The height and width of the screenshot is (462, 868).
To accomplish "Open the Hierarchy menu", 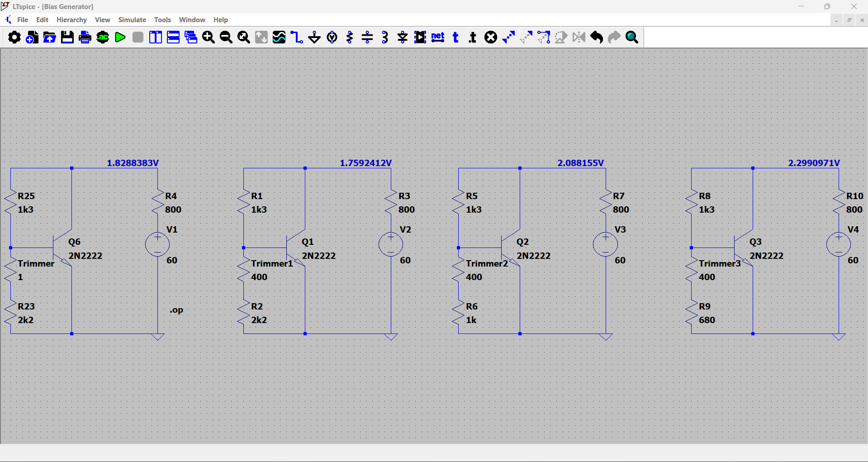I will (x=71, y=20).
